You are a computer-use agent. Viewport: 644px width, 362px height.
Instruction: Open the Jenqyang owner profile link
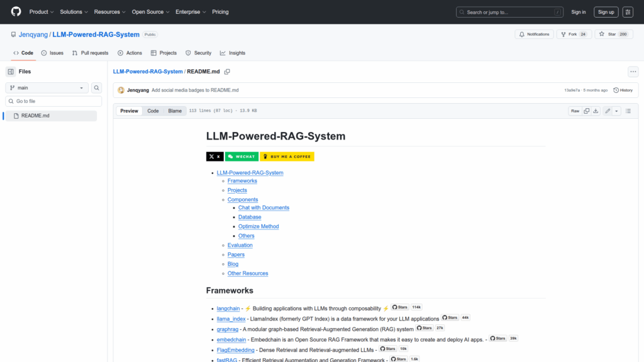click(33, 35)
